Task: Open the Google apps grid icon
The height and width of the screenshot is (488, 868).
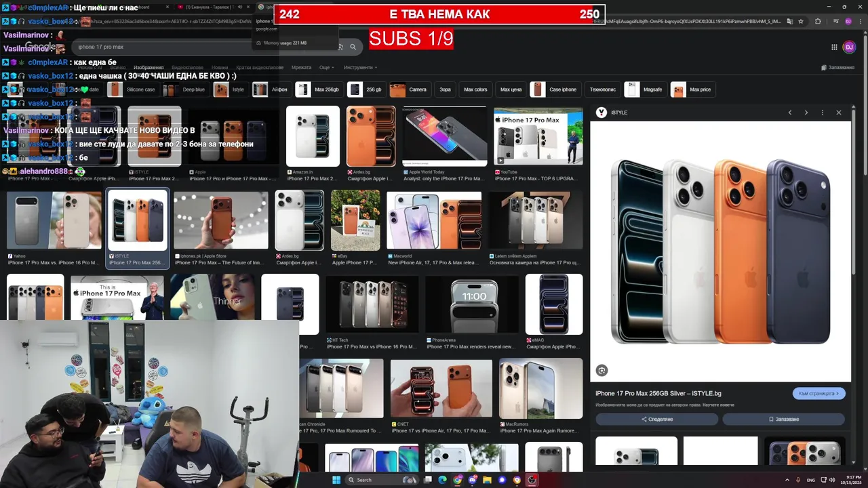Action: (x=834, y=47)
